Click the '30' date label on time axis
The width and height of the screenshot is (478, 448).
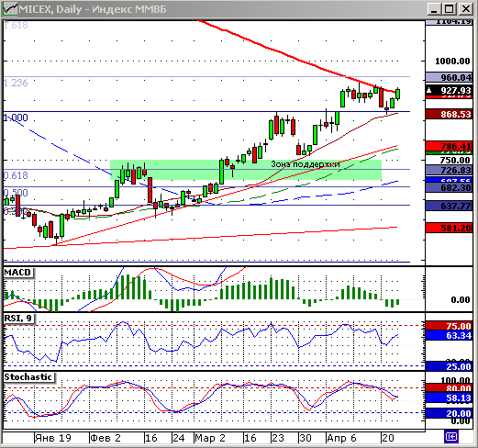coord(306,438)
